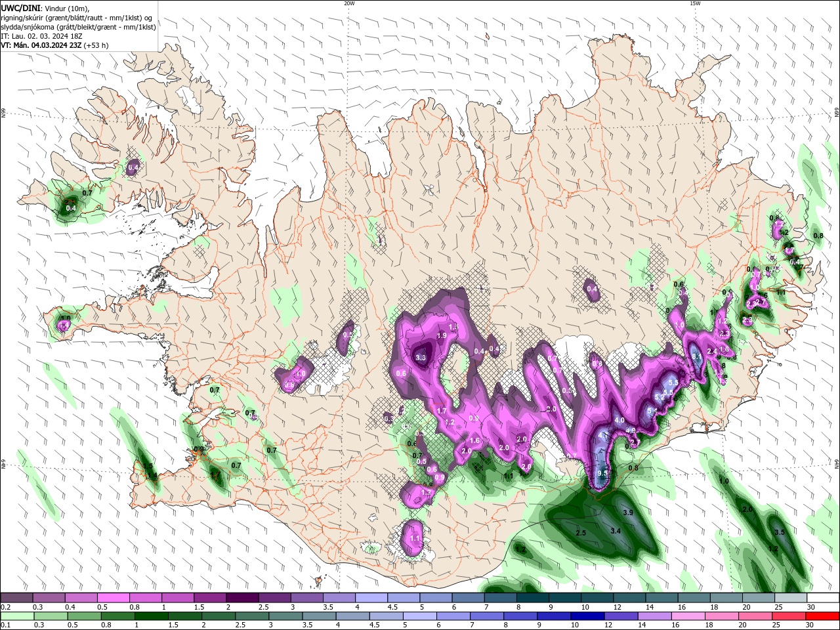Click the 0.4 value in the Westfjords purple patch
840x630 pixels.
(133, 168)
